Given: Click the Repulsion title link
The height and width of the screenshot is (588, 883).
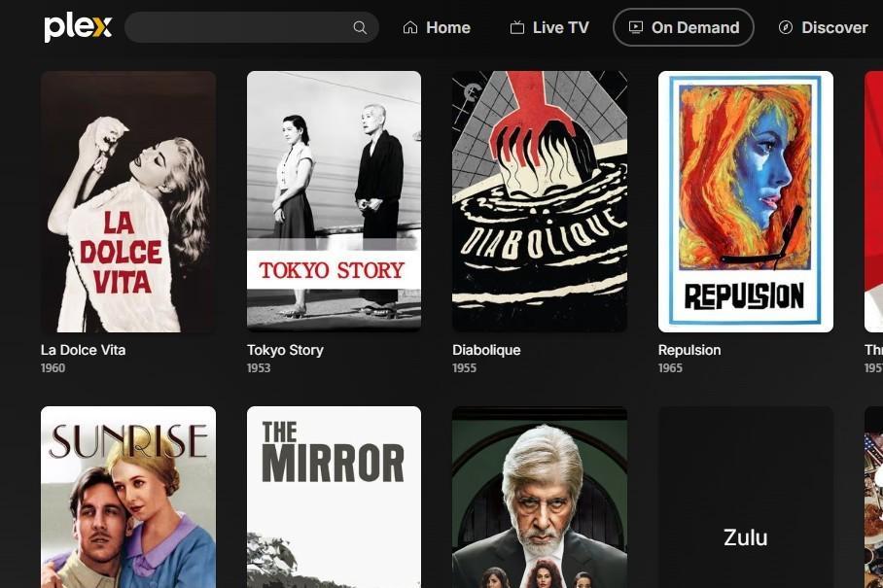Looking at the screenshot, I should 689,350.
